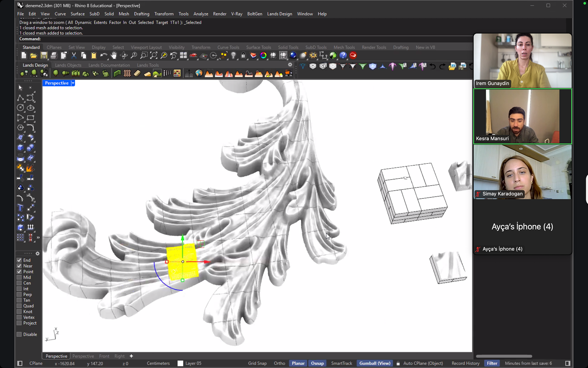Image resolution: width=588 pixels, height=368 pixels.
Task: Open the Centimeters units selector
Action: click(158, 363)
